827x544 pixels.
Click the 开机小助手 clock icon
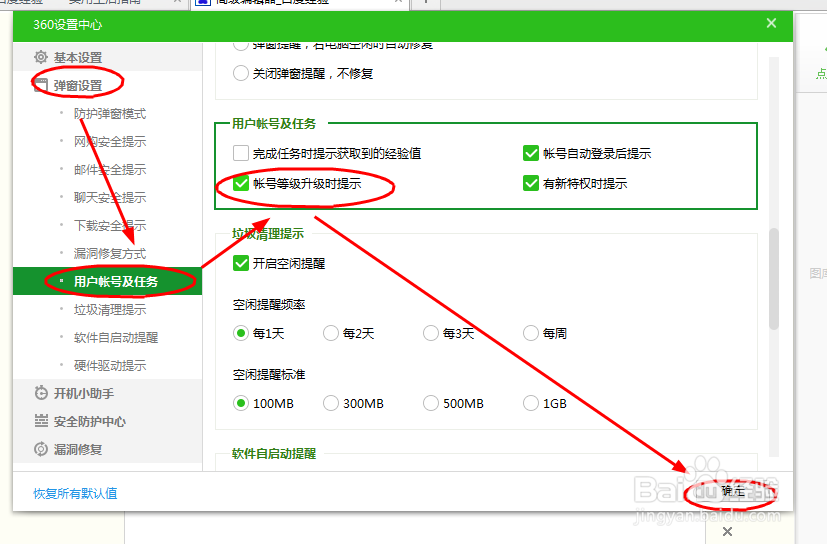tap(41, 393)
